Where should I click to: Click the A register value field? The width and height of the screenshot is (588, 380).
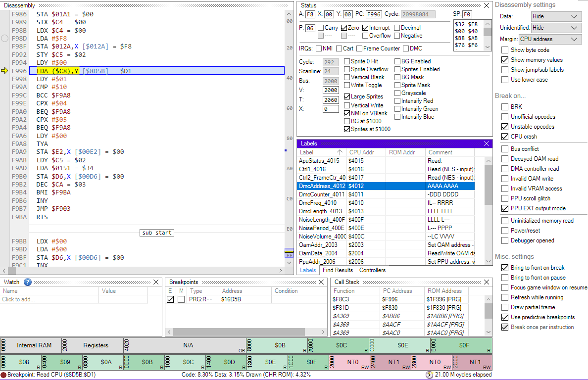pos(310,14)
